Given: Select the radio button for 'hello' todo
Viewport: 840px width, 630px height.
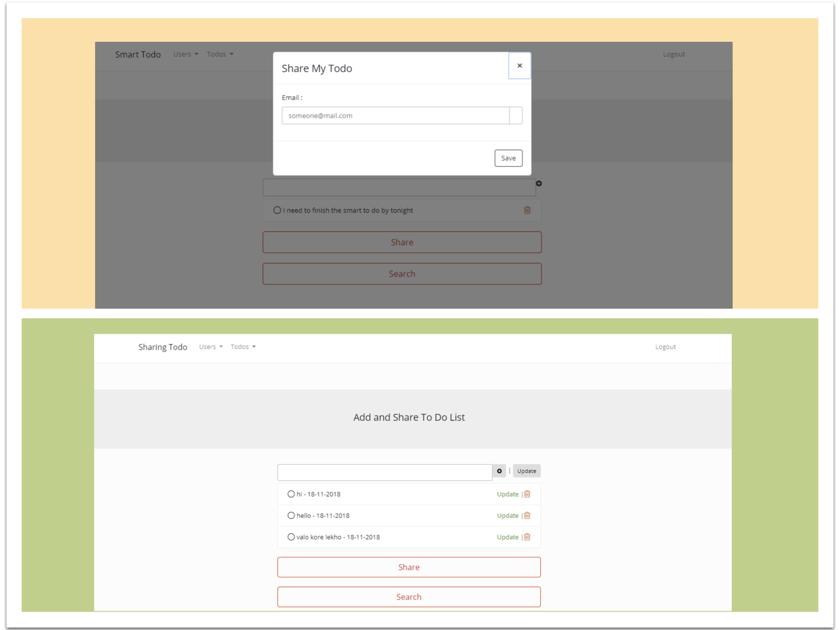Looking at the screenshot, I should [x=291, y=515].
